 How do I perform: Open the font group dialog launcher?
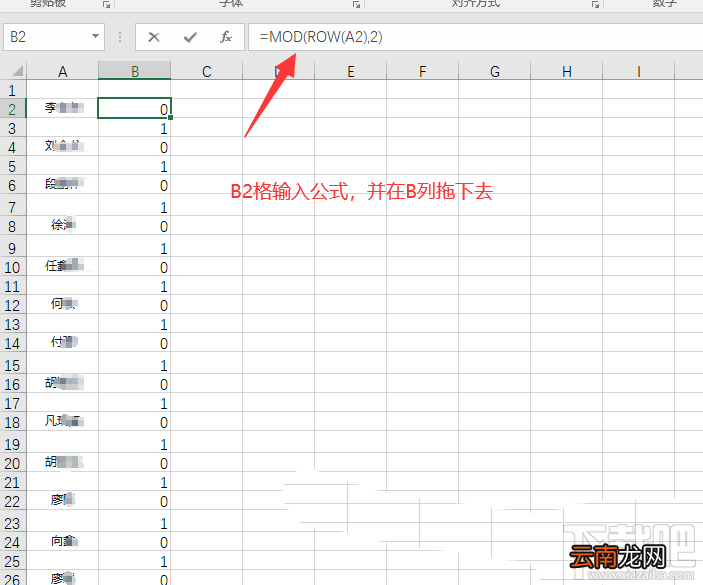(356, 4)
